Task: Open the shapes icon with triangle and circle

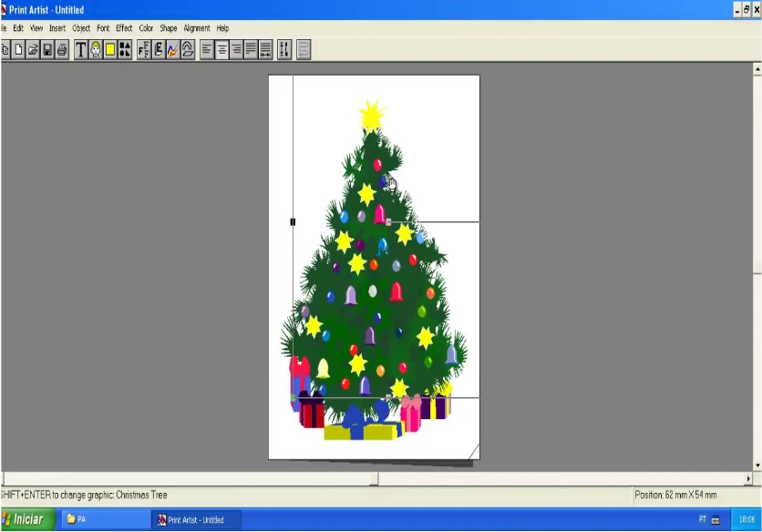Action: [125, 49]
